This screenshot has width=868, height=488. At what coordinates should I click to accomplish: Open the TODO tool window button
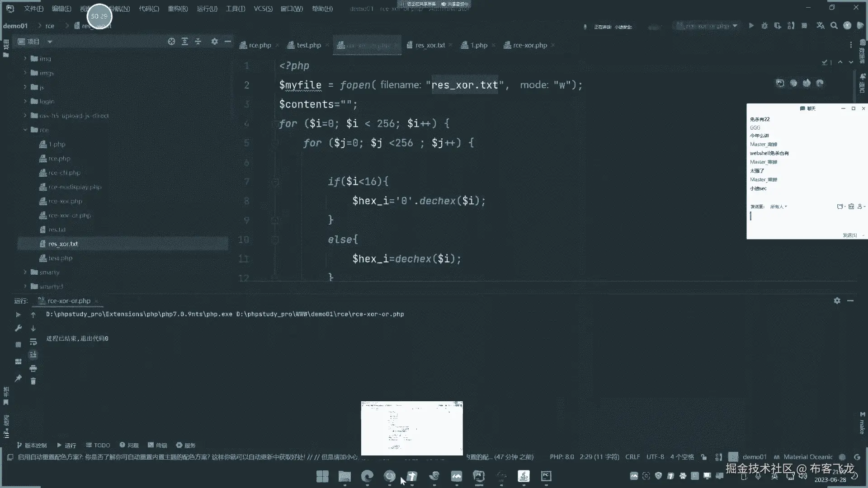tap(98, 445)
